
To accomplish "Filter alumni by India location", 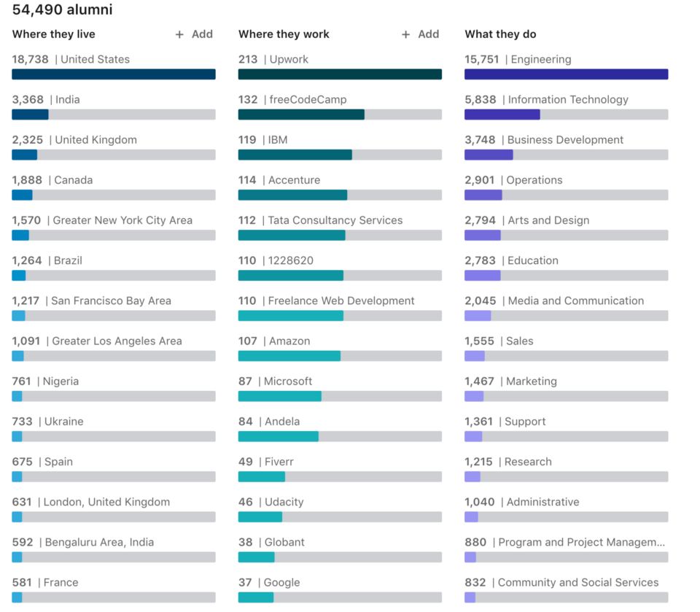I will pos(113,114).
